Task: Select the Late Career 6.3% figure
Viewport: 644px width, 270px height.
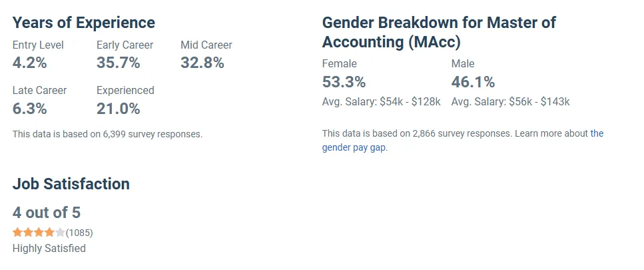Action: (x=30, y=109)
